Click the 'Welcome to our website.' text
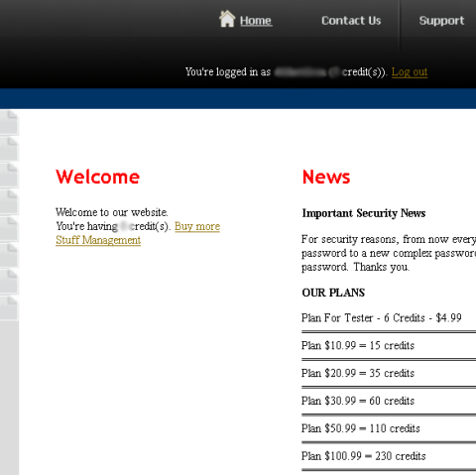476x475 pixels. [x=112, y=212]
